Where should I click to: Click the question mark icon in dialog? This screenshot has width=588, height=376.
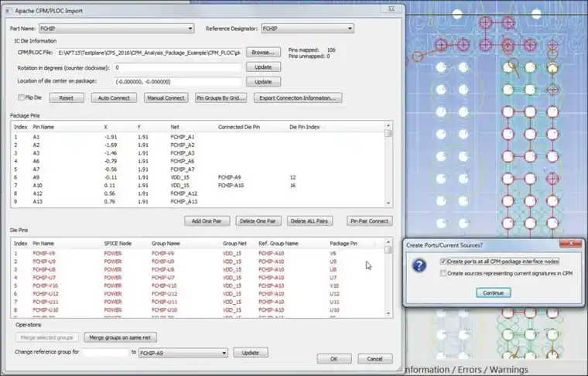tap(419, 265)
